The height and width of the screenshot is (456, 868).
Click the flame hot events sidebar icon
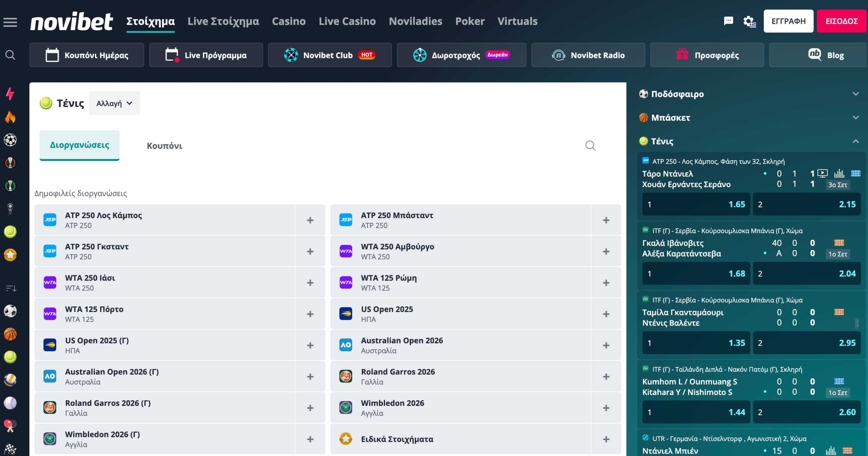pyautogui.click(x=10, y=117)
